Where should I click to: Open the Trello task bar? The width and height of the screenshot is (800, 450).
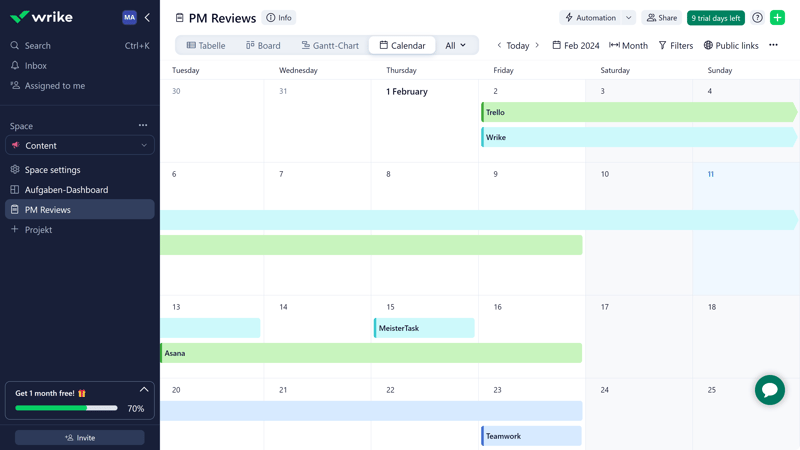[639, 112]
